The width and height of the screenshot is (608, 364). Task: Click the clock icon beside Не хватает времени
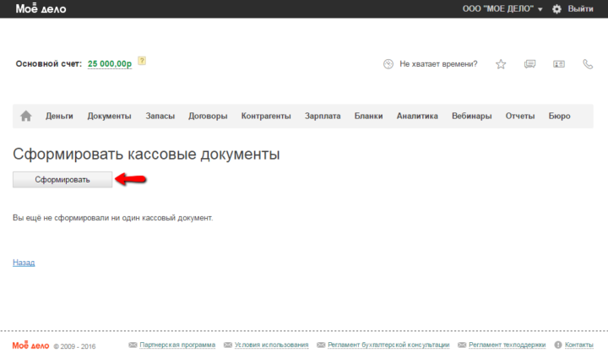tap(388, 64)
